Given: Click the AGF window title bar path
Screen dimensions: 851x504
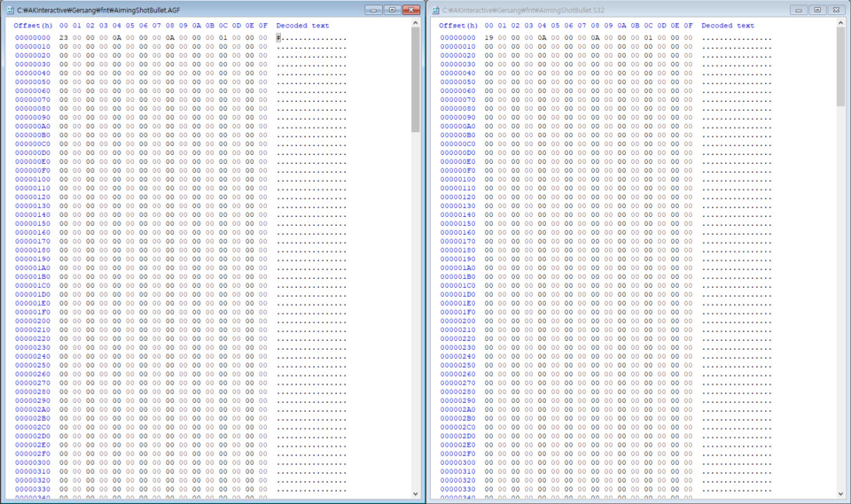Looking at the screenshot, I should click(99, 10).
